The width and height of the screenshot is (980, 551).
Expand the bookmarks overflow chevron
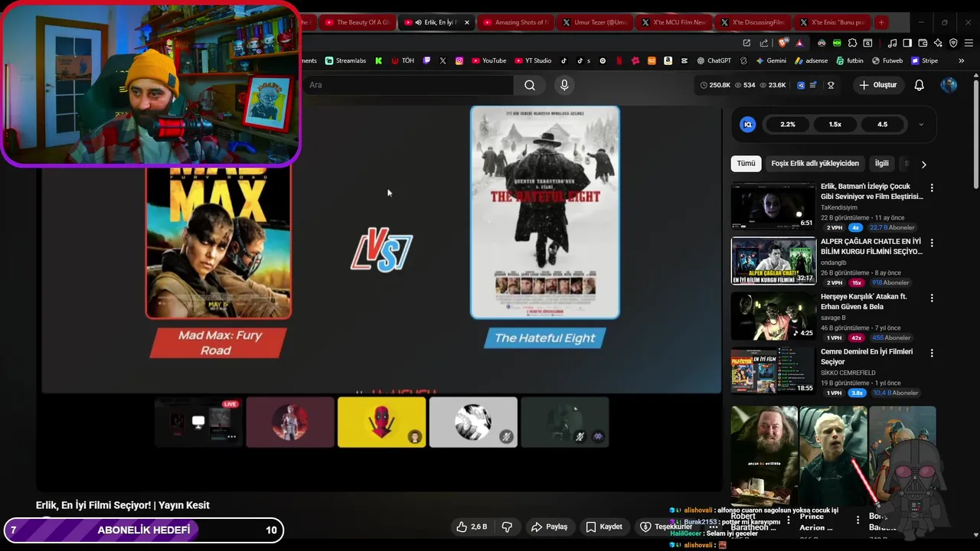tap(961, 60)
